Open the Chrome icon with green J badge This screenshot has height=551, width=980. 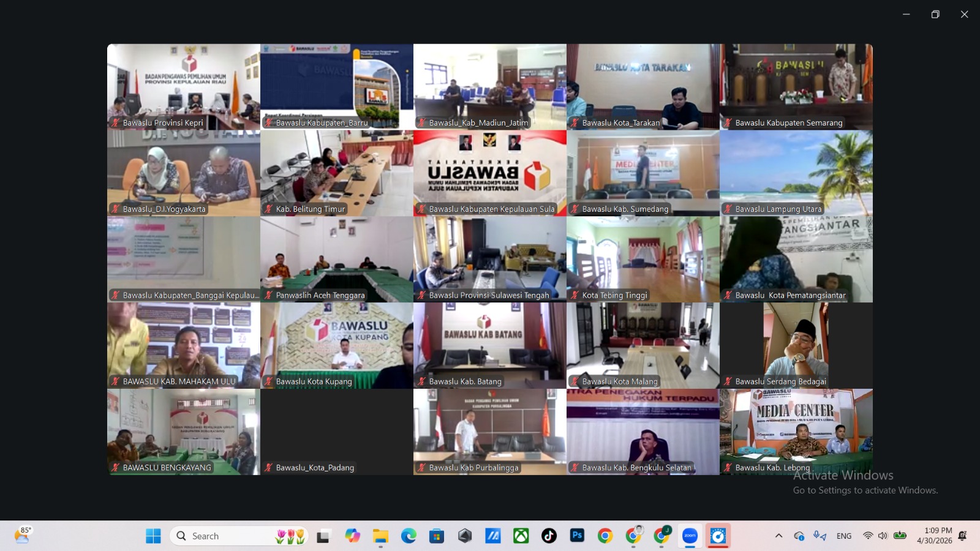pos(661,536)
